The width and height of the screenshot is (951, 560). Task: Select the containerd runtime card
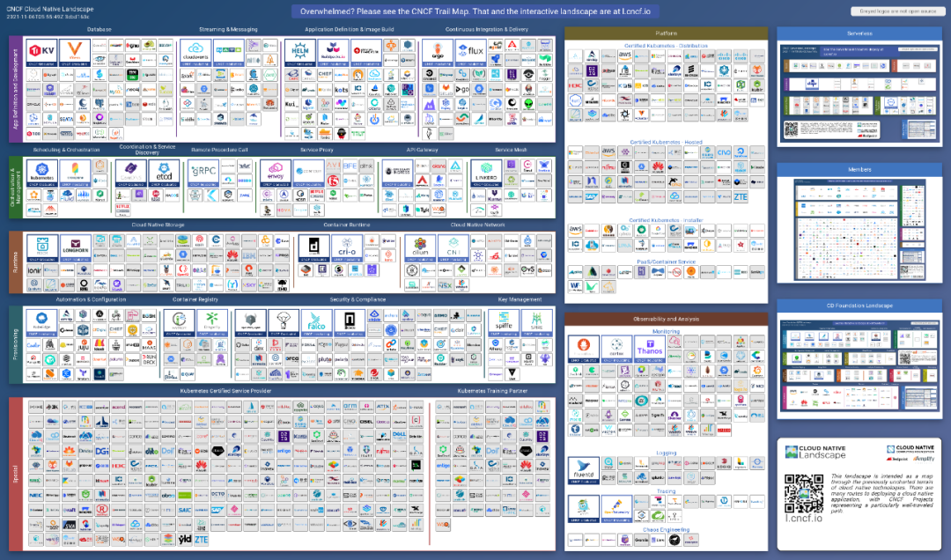[314, 249]
